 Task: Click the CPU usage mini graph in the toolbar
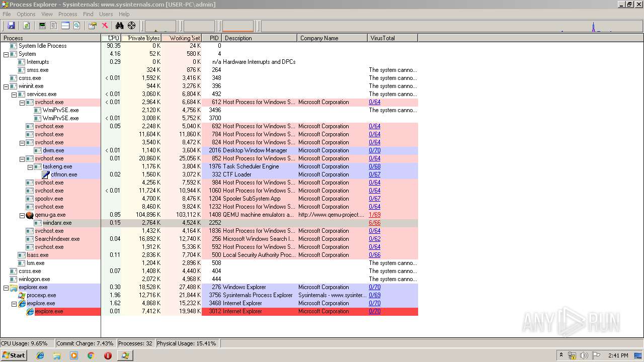click(x=160, y=26)
